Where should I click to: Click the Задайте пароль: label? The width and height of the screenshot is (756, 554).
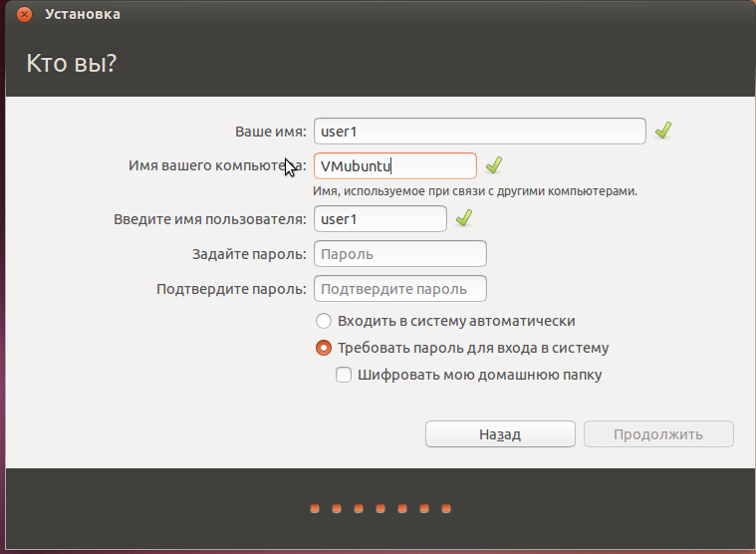249,254
